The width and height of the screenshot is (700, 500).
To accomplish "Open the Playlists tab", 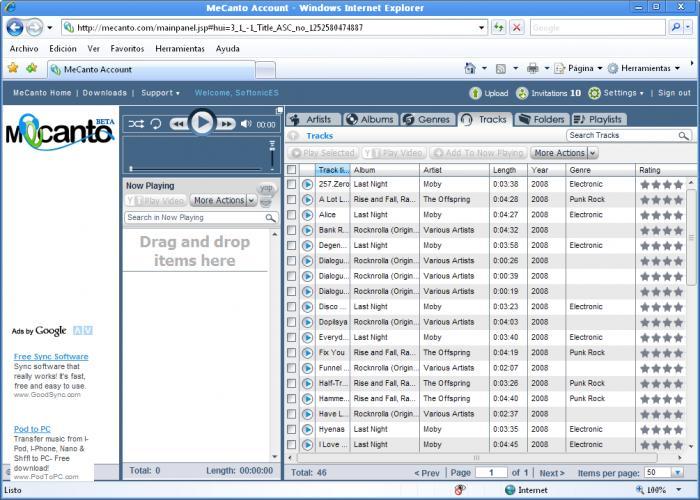I will [599, 120].
